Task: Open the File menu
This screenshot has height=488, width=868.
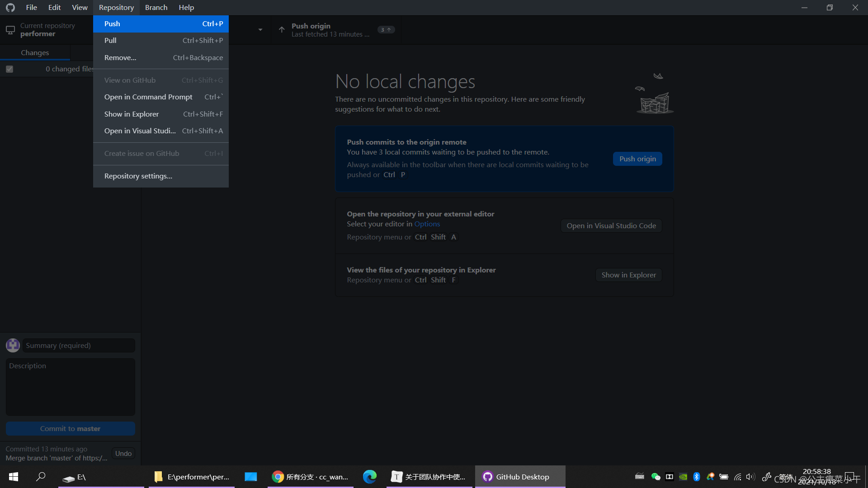Action: point(31,7)
